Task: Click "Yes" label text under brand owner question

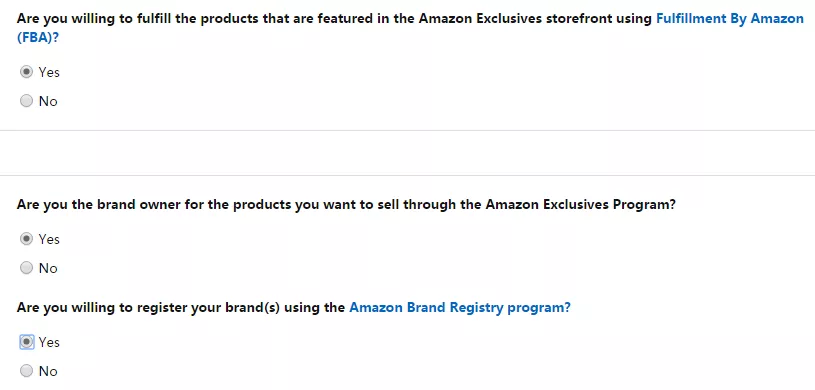Action: click(49, 239)
